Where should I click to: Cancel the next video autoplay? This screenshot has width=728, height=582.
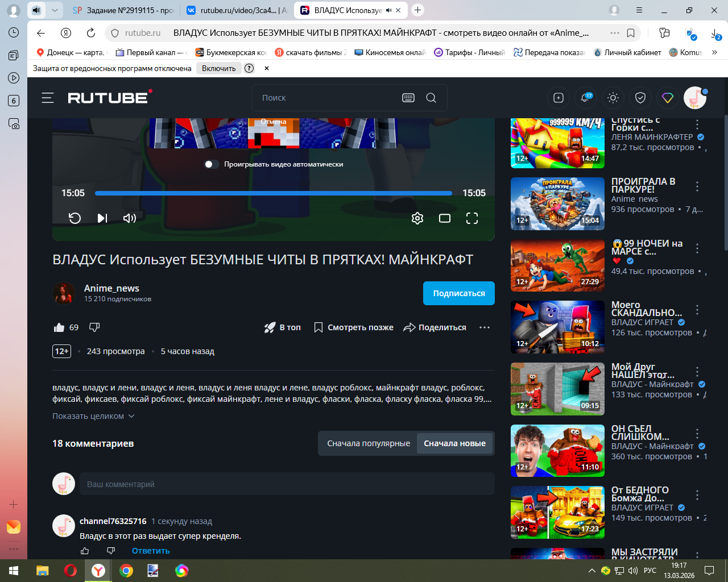point(274,122)
